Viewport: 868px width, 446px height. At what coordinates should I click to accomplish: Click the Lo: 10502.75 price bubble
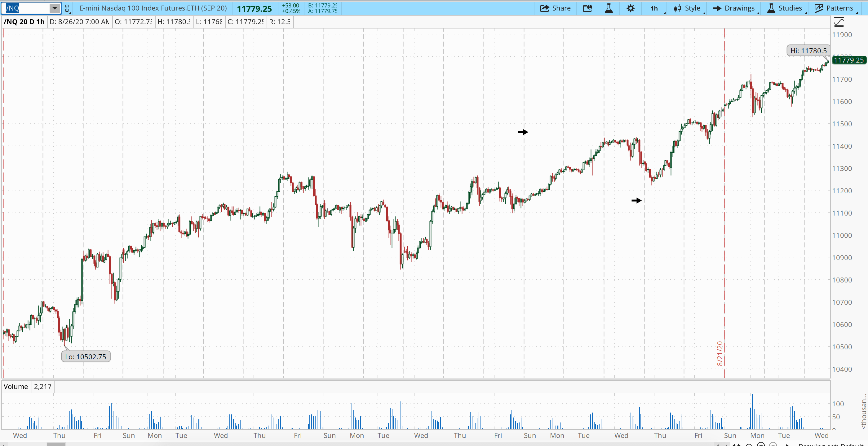pos(86,356)
